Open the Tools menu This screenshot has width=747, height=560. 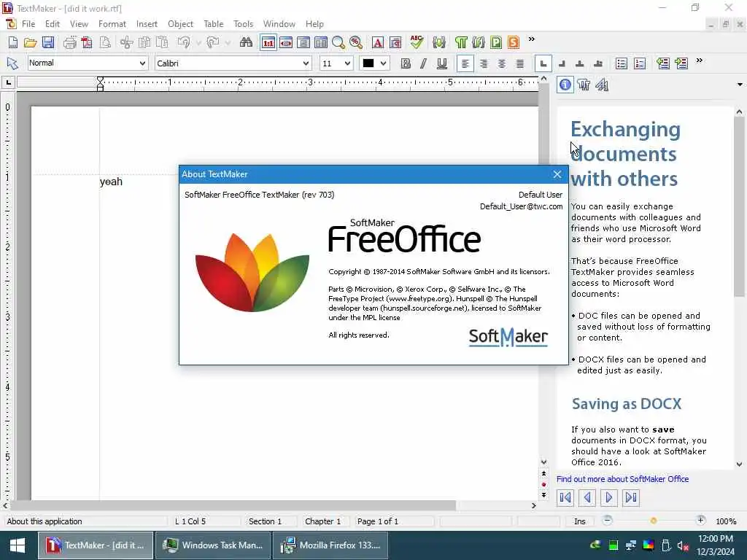click(243, 24)
